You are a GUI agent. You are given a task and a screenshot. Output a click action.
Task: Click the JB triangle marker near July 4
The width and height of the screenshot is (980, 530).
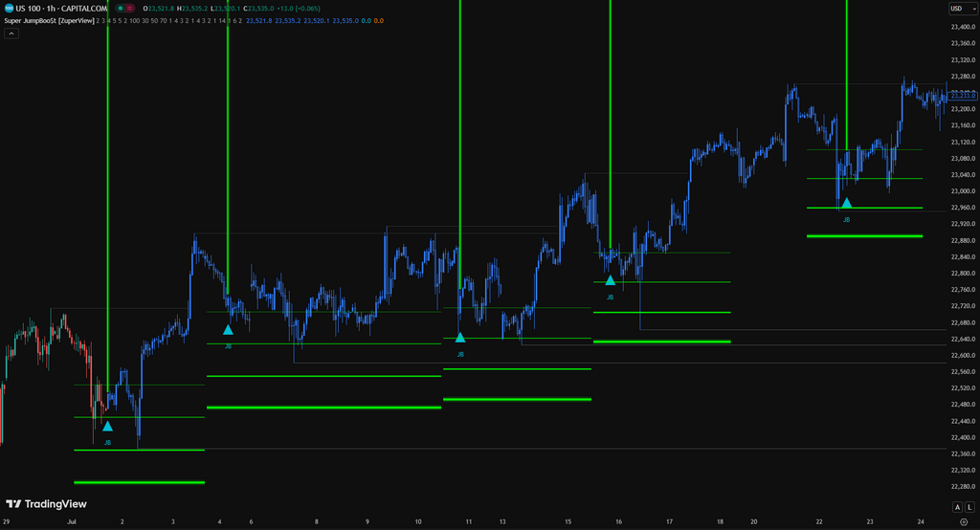click(228, 329)
